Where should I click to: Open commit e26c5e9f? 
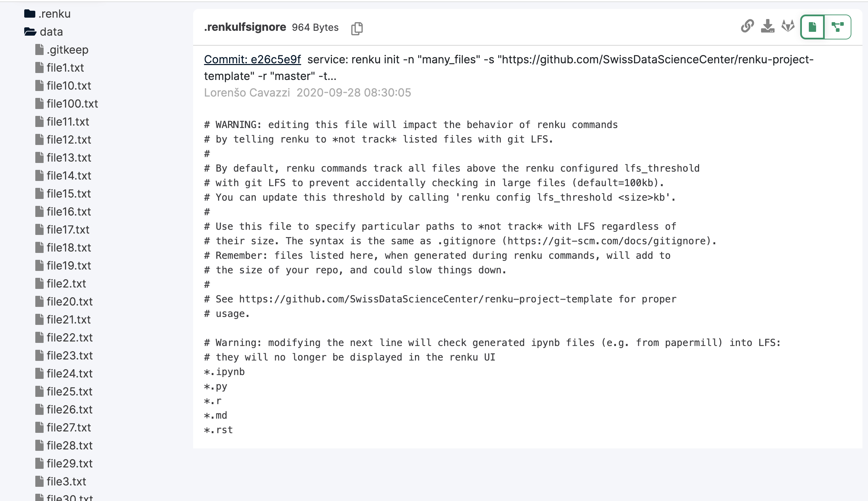tap(252, 59)
